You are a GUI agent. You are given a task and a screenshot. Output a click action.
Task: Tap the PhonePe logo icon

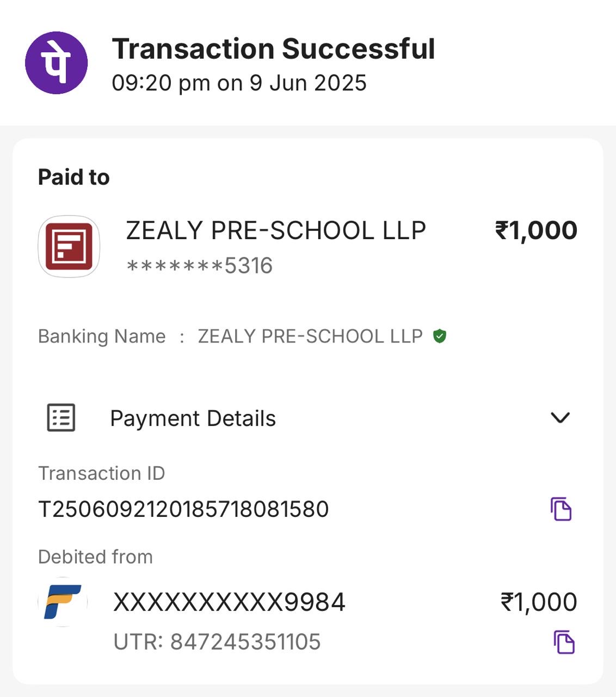[56, 63]
